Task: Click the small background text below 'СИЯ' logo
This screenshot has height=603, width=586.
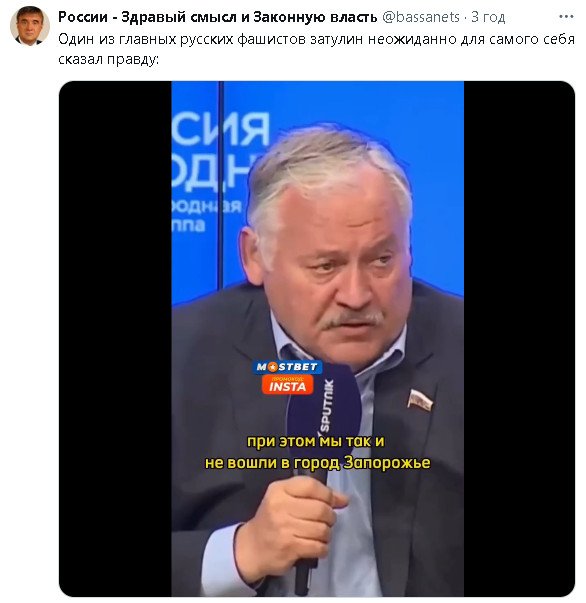Action: (207, 215)
